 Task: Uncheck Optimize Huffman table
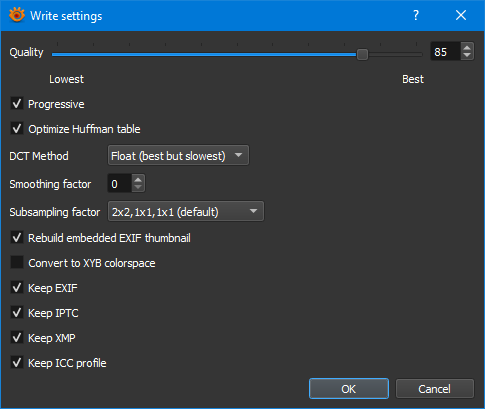coord(17,129)
